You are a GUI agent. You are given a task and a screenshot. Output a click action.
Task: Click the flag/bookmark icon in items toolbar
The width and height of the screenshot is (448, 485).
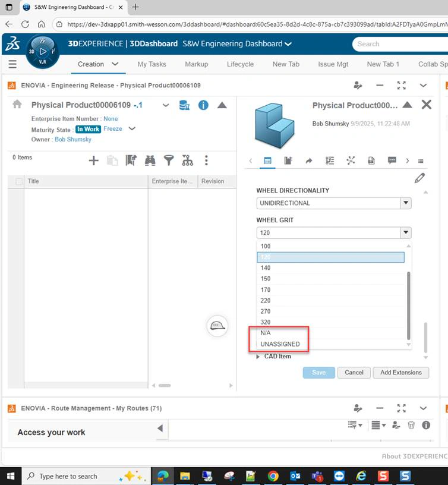pos(131,160)
